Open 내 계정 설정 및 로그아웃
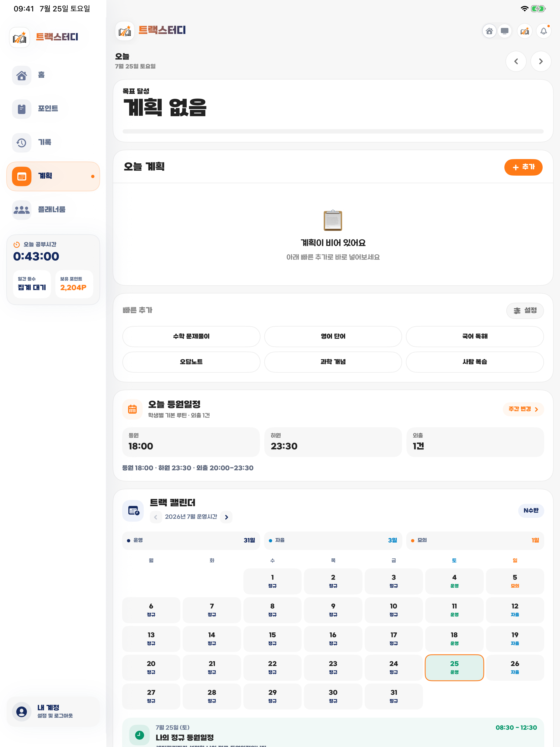Screen dimensions: 560x747 point(53,711)
